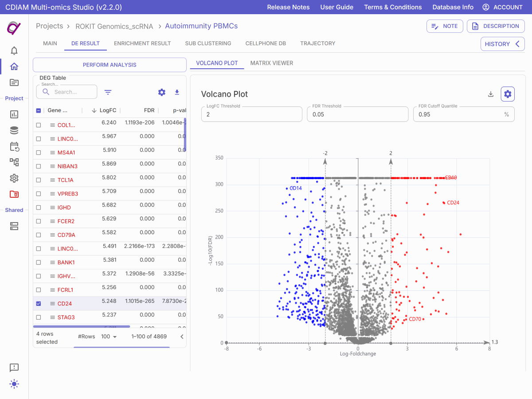The image size is (532, 399).
Task: Download the volcano plot image
Action: [491, 94]
